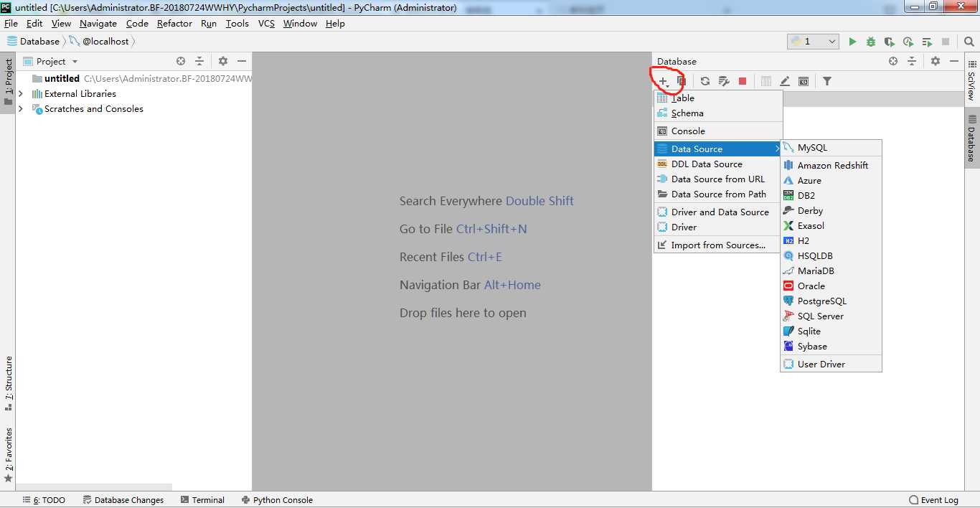Select MySQL in the data source submenu
Screen dimensions: 980x508
(x=831, y=148)
